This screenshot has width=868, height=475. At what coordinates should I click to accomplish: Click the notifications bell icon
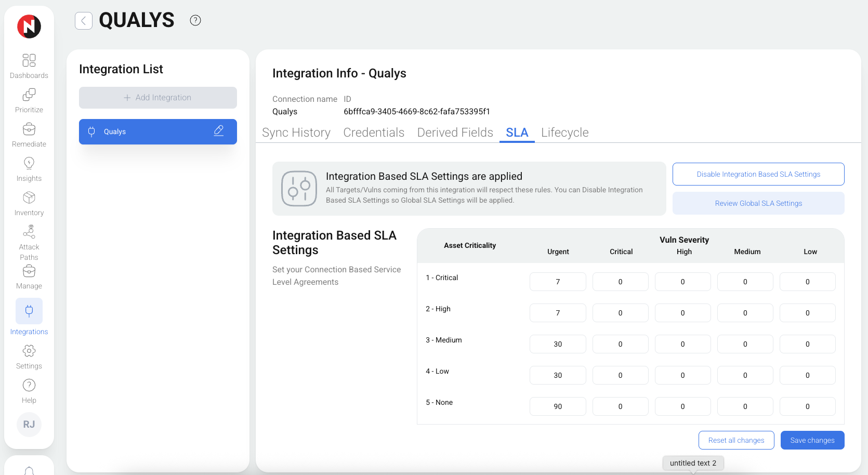(x=29, y=470)
